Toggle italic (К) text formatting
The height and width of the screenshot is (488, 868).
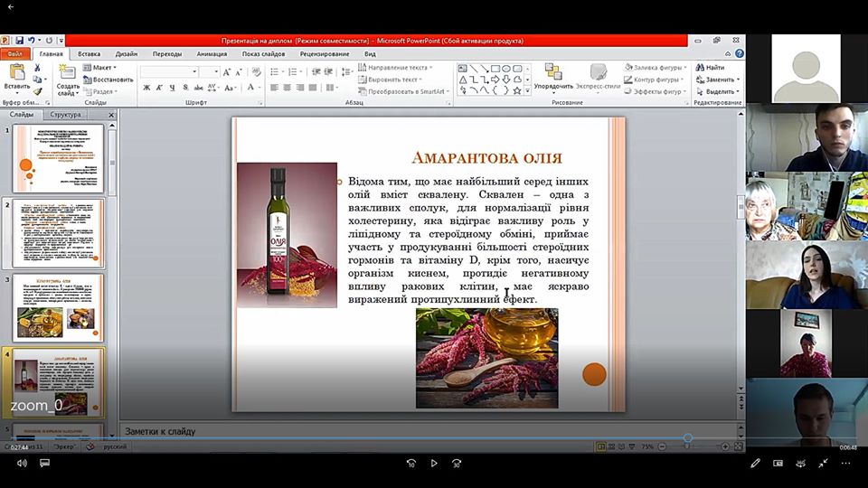pyautogui.click(x=159, y=88)
